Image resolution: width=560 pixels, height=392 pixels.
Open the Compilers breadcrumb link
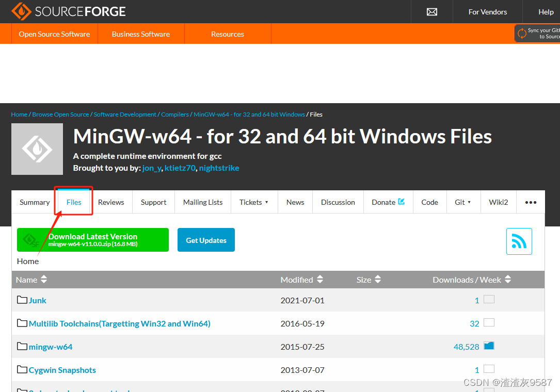pos(174,114)
